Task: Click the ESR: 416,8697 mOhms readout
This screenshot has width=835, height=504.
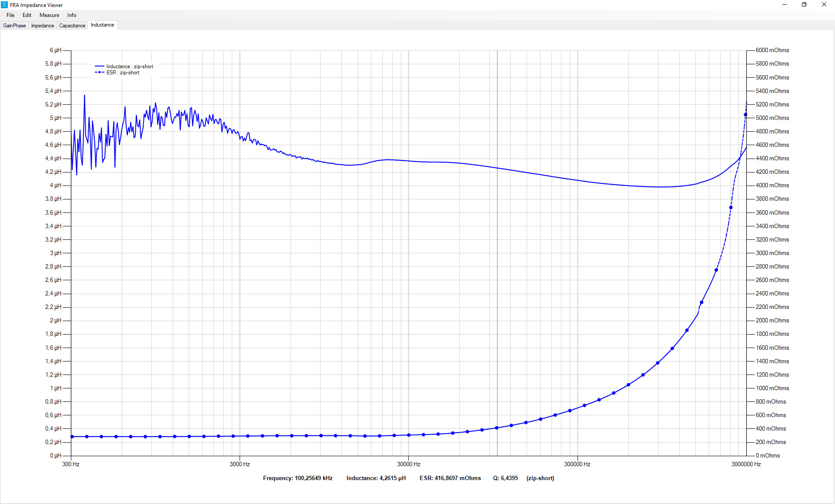Action: (x=450, y=478)
